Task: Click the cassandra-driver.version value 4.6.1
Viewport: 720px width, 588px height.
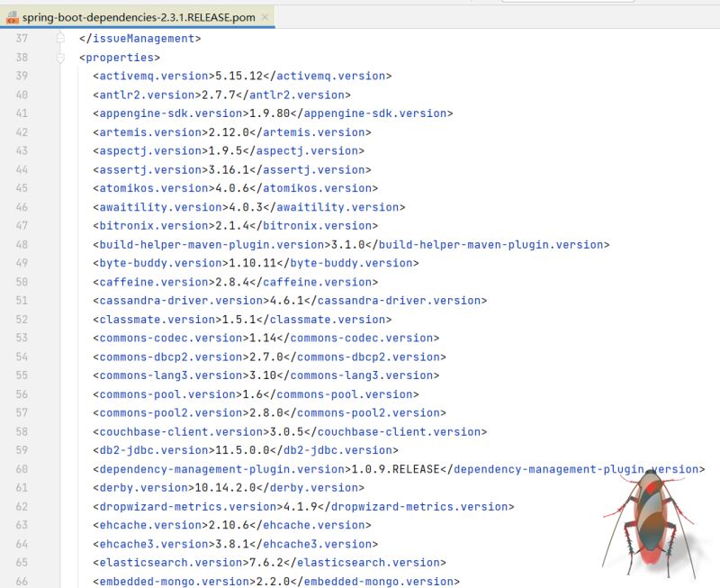Action: (x=286, y=301)
